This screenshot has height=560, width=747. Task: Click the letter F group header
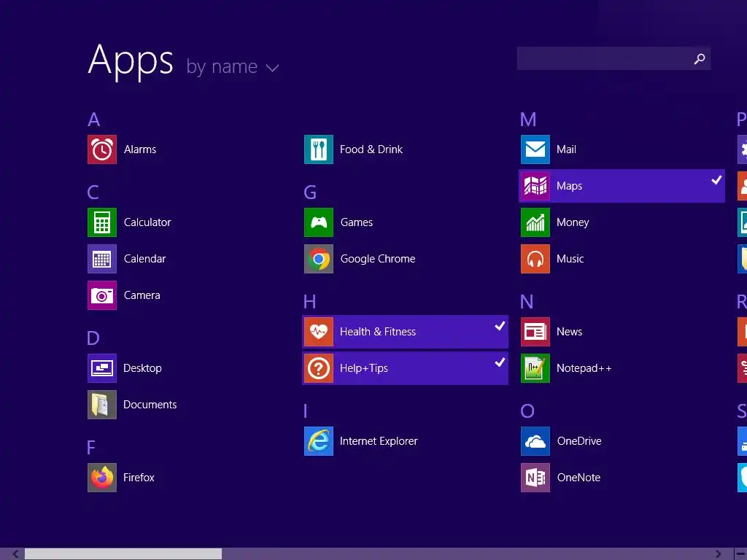(91, 448)
